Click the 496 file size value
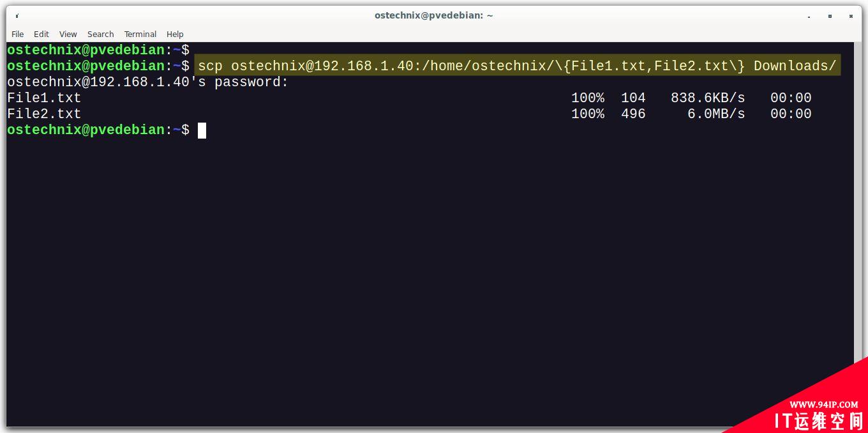Image resolution: width=868 pixels, height=433 pixels. click(x=633, y=114)
